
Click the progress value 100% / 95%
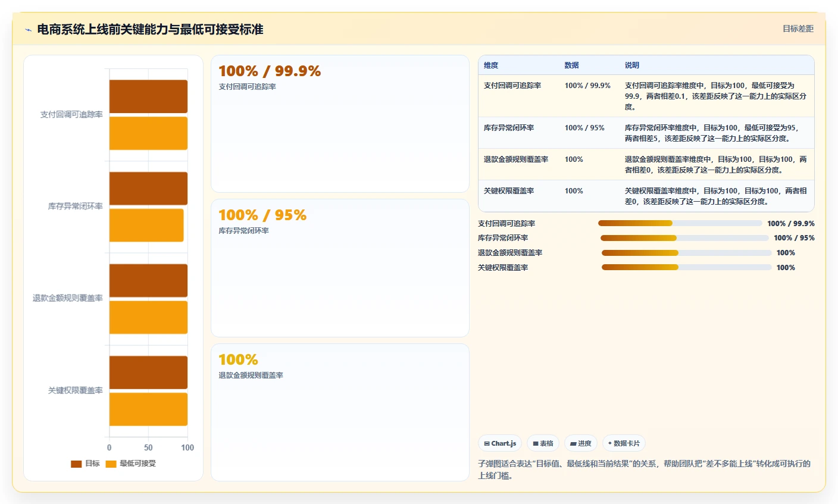click(795, 238)
